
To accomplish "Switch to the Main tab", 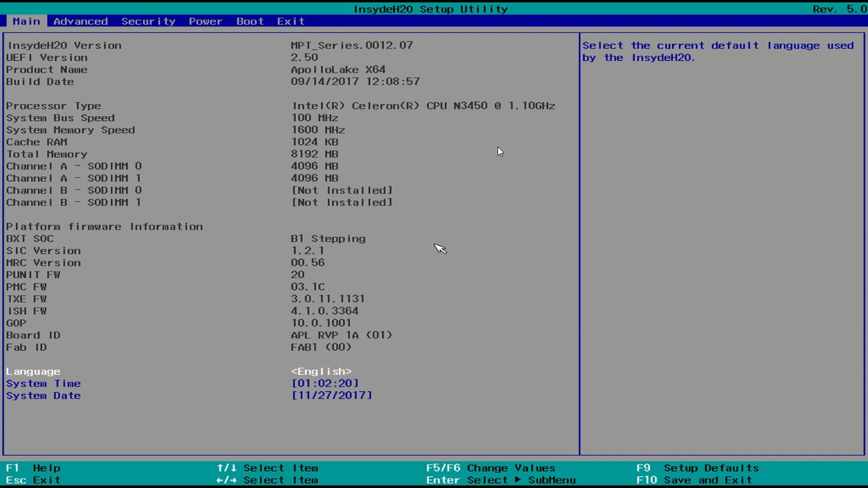I will (26, 21).
